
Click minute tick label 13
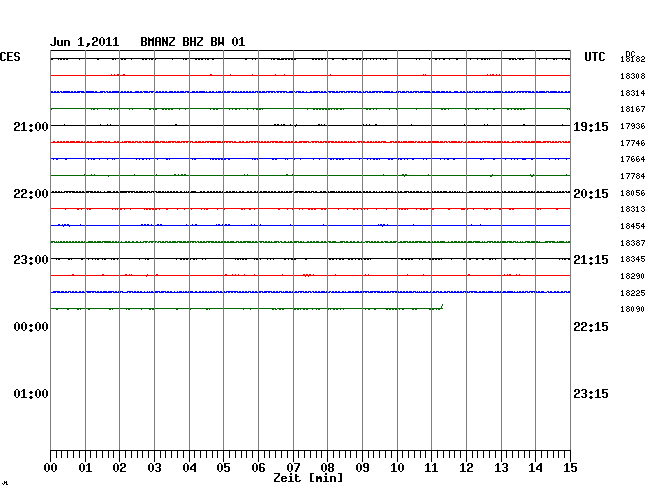[501, 468]
